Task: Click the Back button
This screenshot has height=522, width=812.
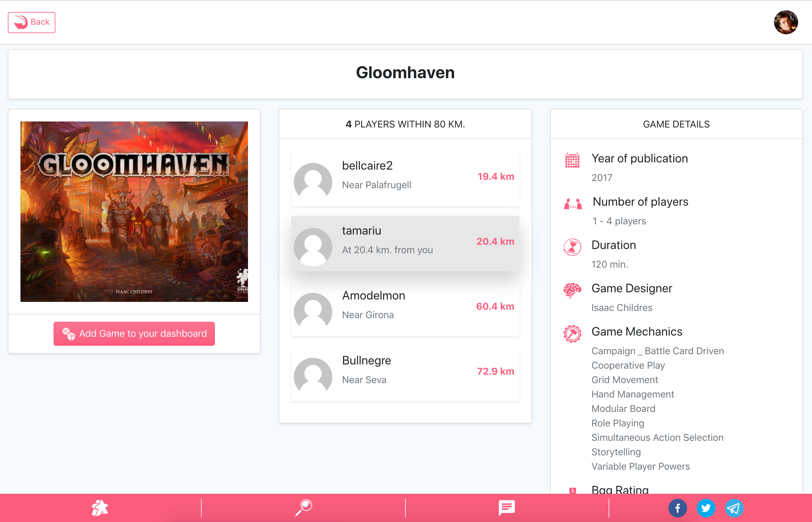Action: [x=32, y=22]
